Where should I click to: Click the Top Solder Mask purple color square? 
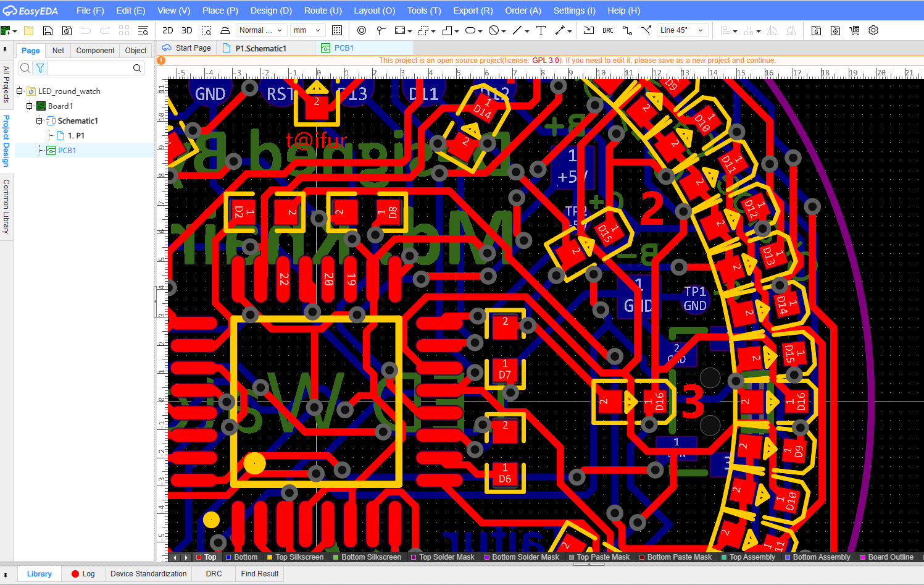414,557
